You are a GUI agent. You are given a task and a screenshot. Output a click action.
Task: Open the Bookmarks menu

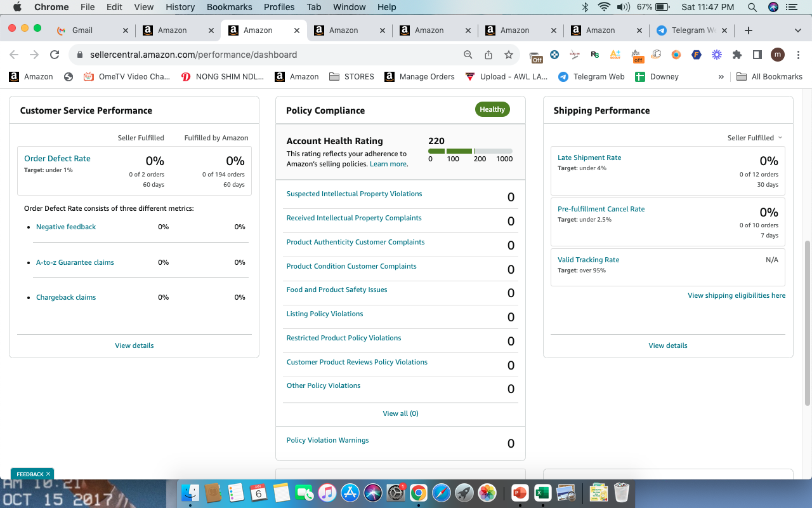pyautogui.click(x=230, y=7)
